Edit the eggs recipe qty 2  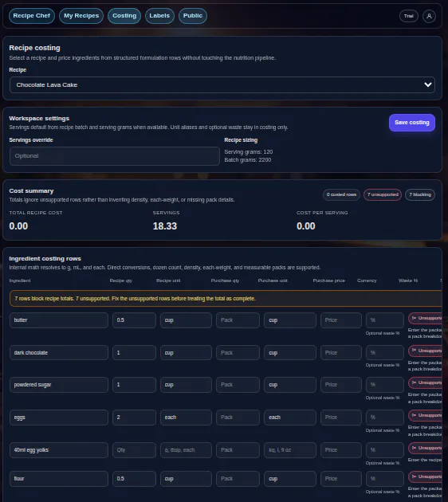point(134,418)
